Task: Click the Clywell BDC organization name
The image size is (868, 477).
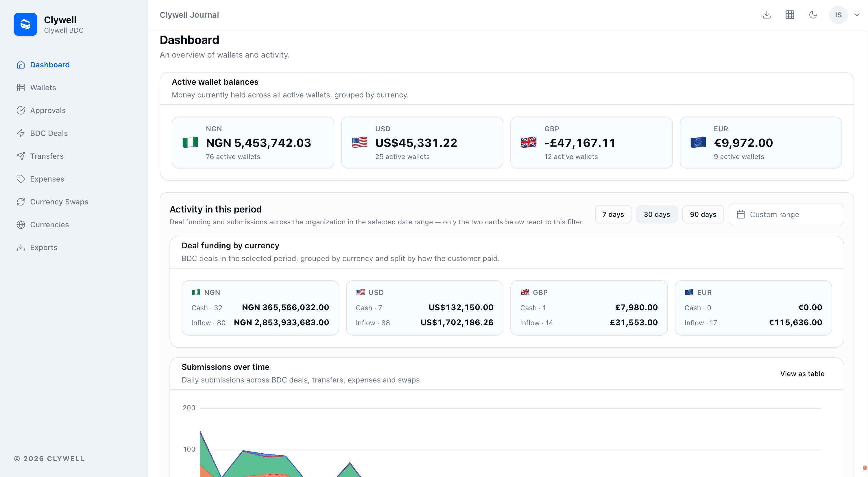Action: (x=64, y=30)
